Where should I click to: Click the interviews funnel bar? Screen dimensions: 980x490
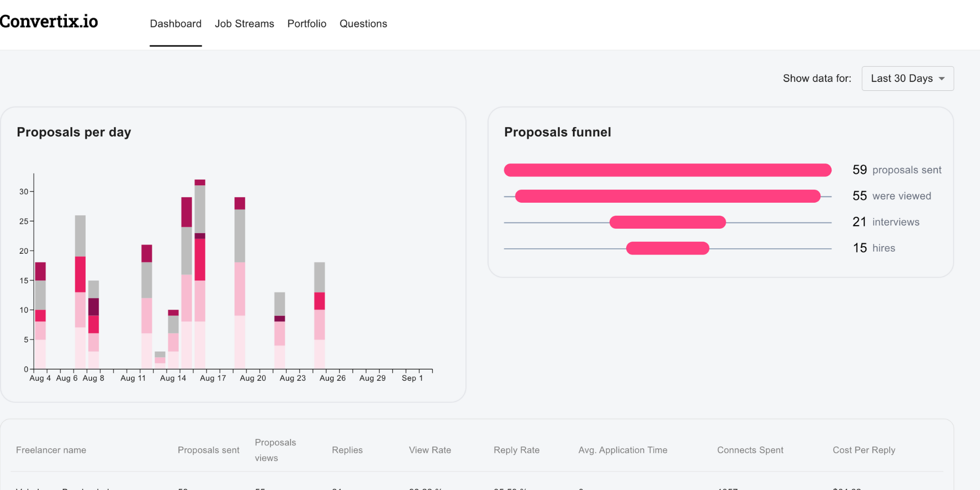click(668, 222)
